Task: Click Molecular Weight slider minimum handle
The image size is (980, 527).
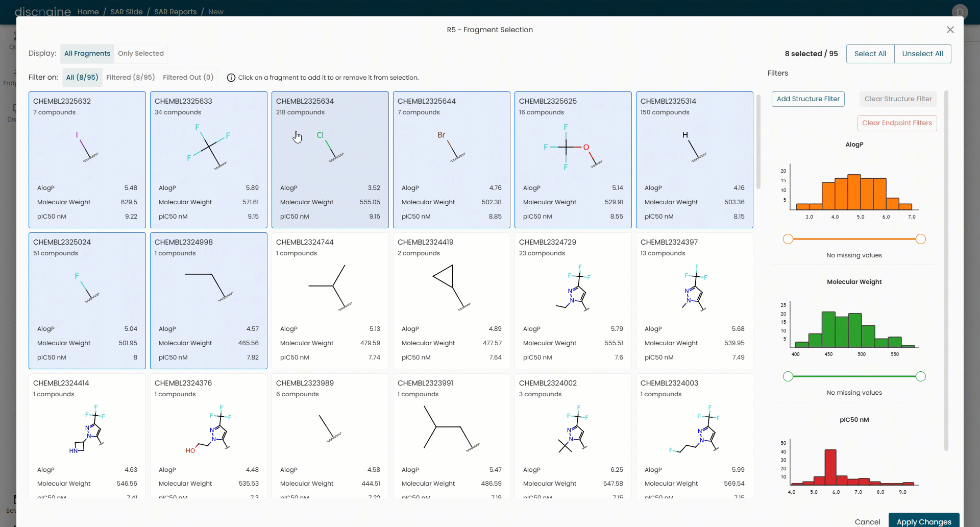Action: 788,376
